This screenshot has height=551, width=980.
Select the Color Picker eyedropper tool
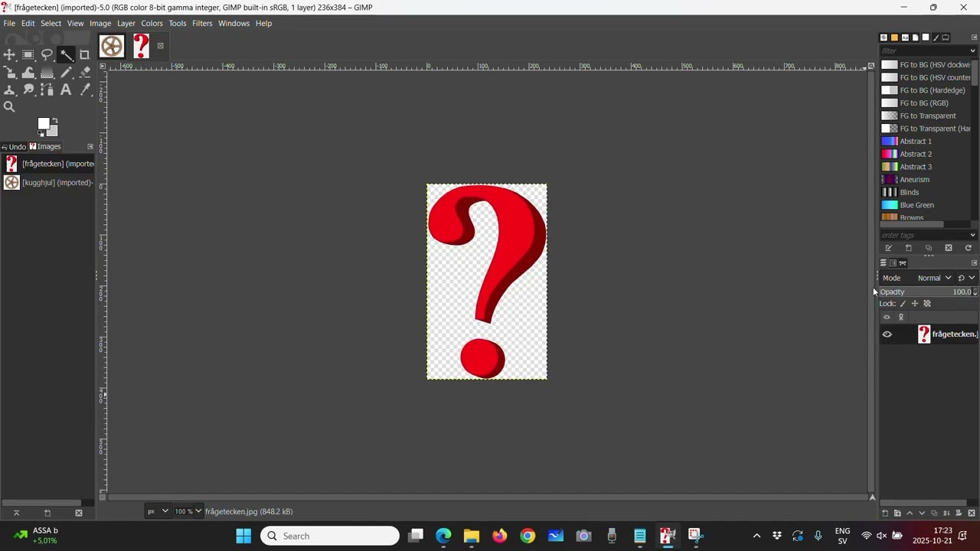pyautogui.click(x=85, y=90)
